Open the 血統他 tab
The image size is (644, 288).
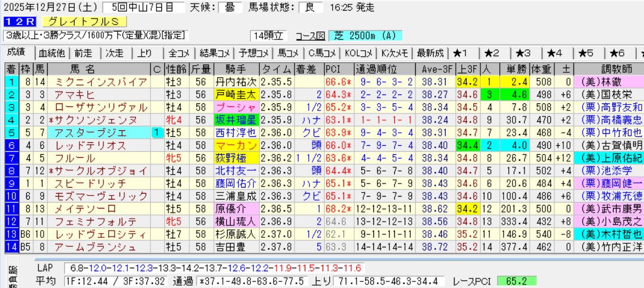[x=52, y=53]
